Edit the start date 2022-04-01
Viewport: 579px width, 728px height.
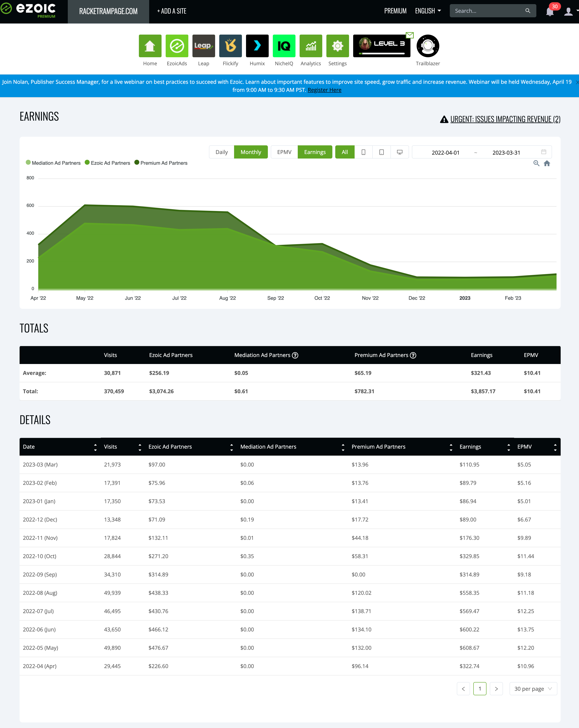[445, 153]
